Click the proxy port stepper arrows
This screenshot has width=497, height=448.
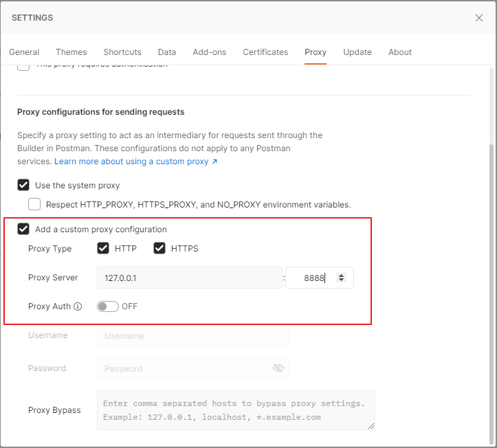[x=341, y=278]
